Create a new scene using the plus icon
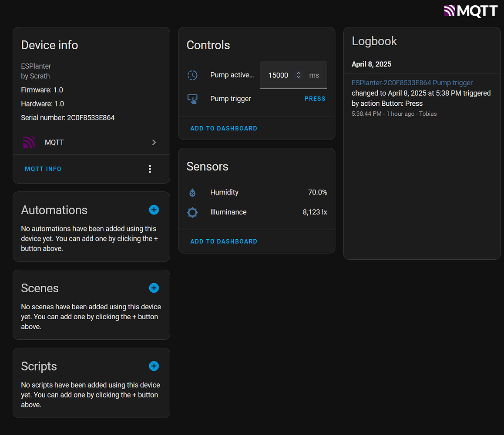 154,288
